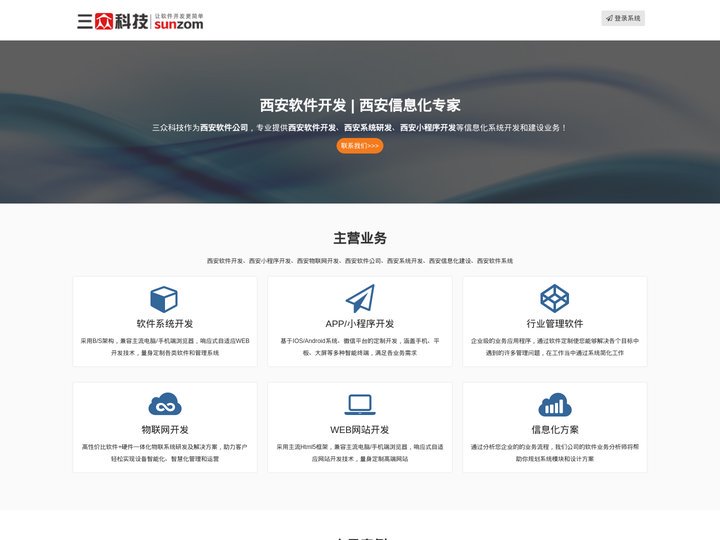The height and width of the screenshot is (540, 720).
Task: Open the 登录系统 login button
Action: [623, 18]
